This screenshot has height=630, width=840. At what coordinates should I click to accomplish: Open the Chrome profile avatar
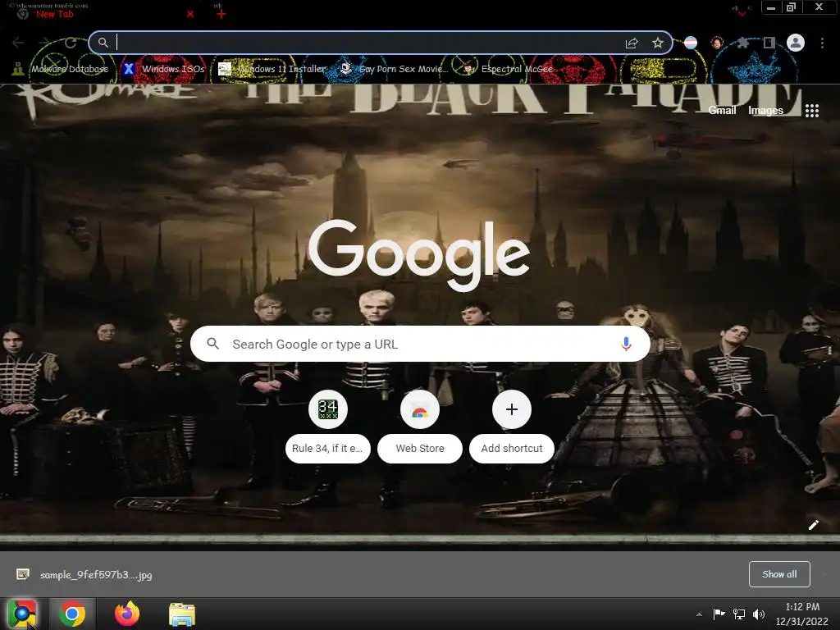click(796, 43)
